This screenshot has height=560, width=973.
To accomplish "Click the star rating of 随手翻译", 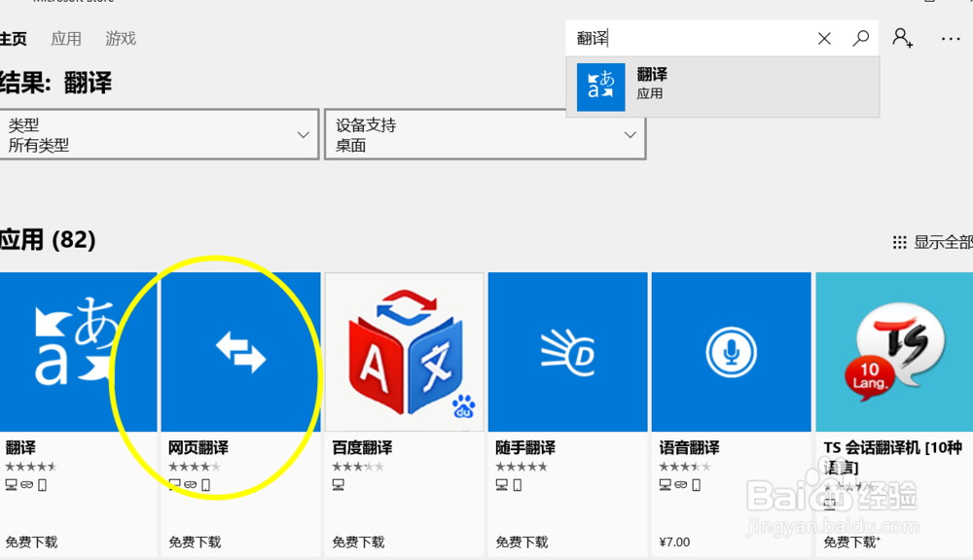I will 522,467.
